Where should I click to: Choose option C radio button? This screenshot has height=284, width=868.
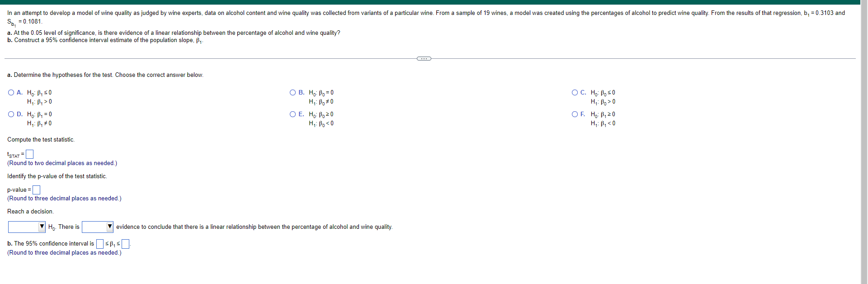575,93
